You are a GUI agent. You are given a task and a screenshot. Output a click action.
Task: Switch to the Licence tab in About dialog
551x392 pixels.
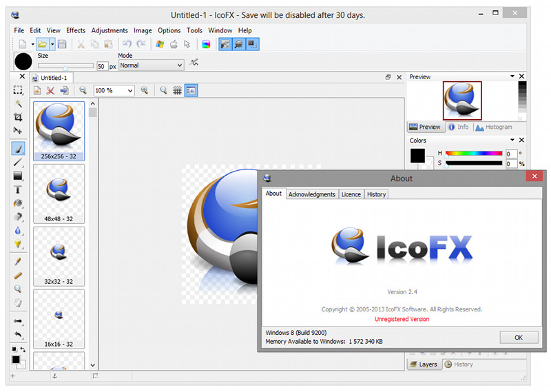pyautogui.click(x=351, y=194)
